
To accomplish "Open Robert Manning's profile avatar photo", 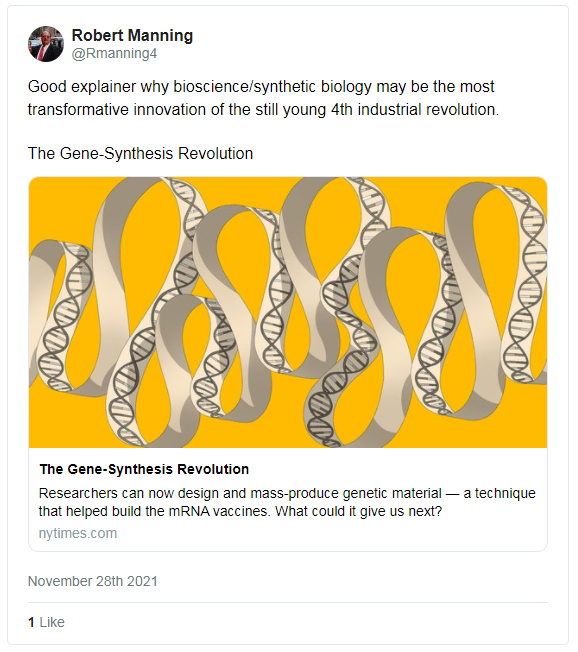I will 46,44.
